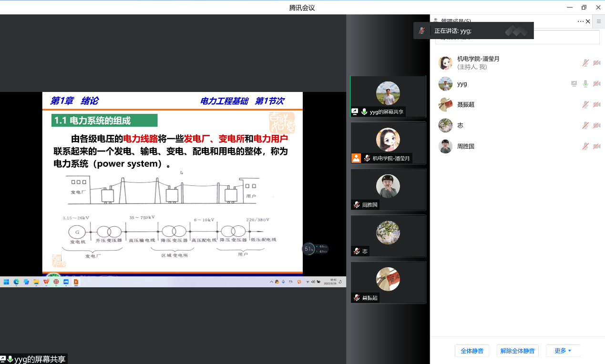This screenshot has height=364, width=605.
Task: Toggle 周胜国's camera icon in member list
Action: (x=596, y=146)
